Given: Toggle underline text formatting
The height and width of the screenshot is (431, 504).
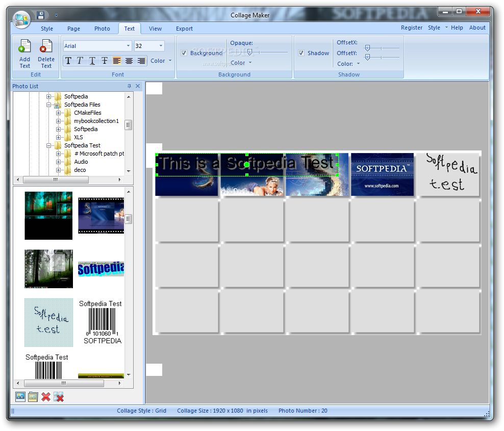Looking at the screenshot, I should click(92, 61).
